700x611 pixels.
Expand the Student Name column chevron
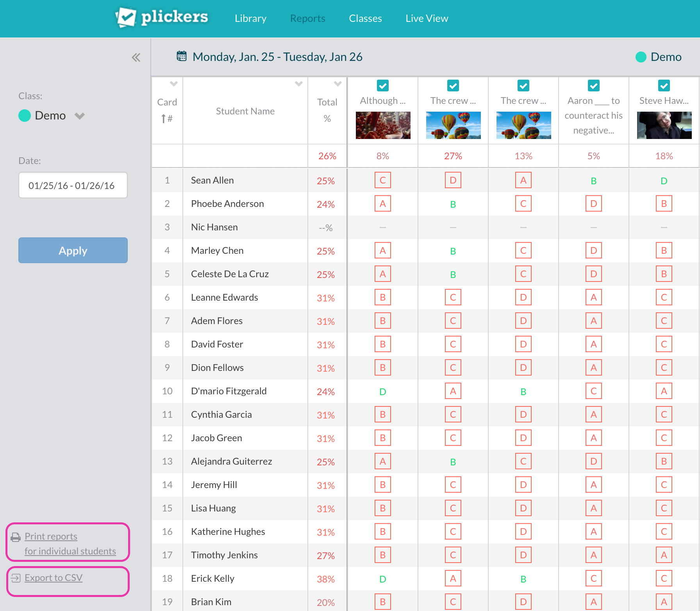click(299, 84)
